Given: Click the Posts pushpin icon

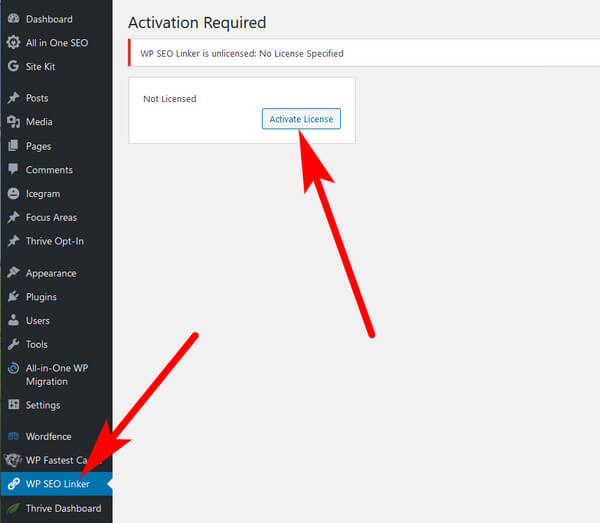Looking at the screenshot, I should pyautogui.click(x=13, y=98).
